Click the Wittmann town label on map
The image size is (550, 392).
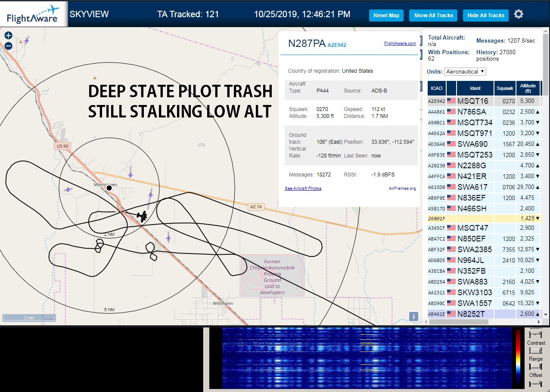(223, 303)
